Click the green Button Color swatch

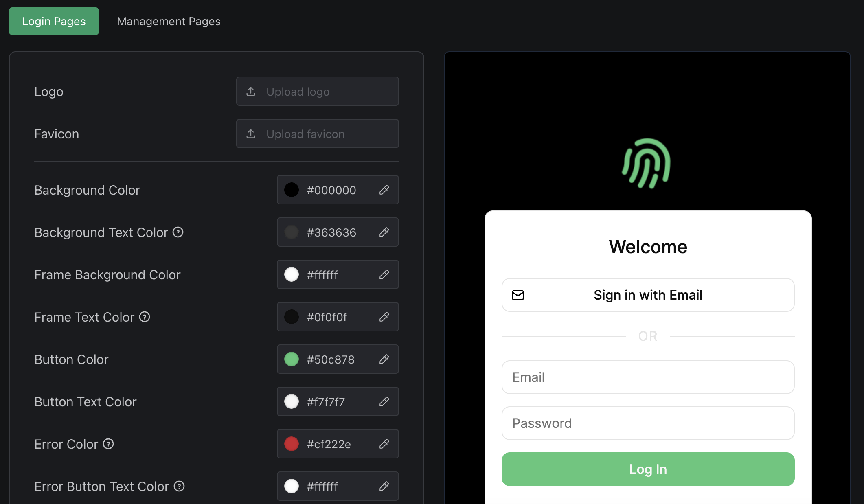point(292,359)
